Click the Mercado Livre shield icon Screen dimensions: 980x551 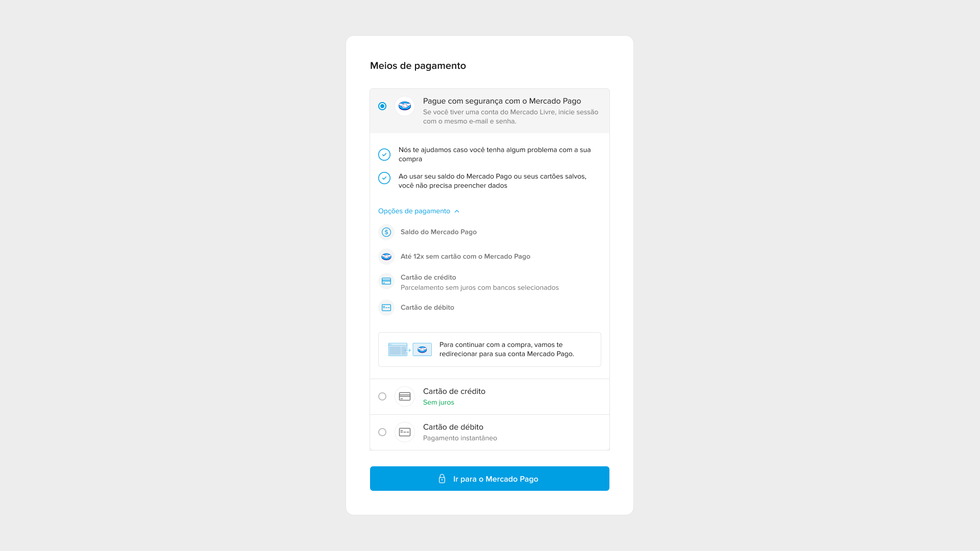(404, 106)
